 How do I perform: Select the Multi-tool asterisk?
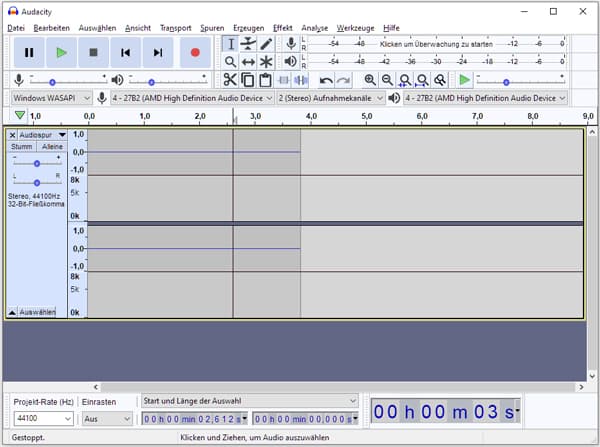tap(266, 62)
